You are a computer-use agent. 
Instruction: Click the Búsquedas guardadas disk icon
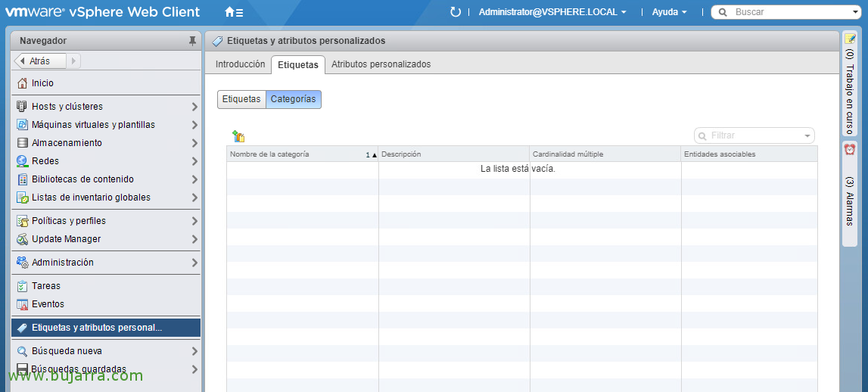[22, 369]
